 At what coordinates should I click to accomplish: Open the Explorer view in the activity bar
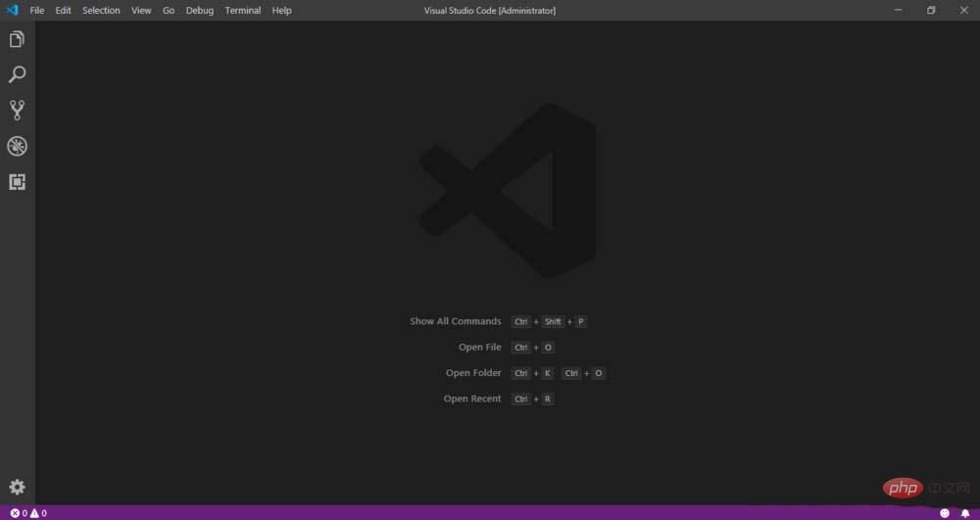tap(17, 40)
